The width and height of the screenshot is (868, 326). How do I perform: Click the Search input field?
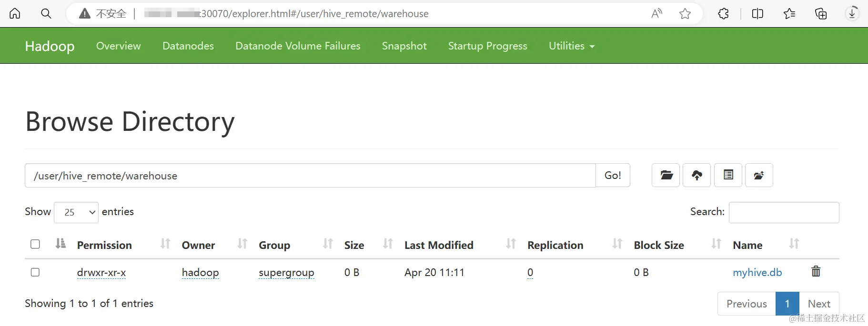point(784,212)
